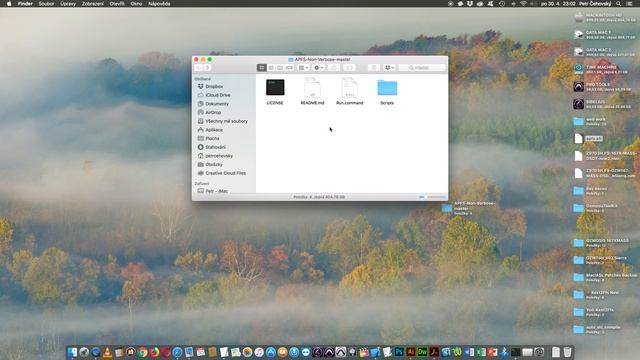Switch Finder to list view
This screenshot has width=640, height=360.
(271, 68)
